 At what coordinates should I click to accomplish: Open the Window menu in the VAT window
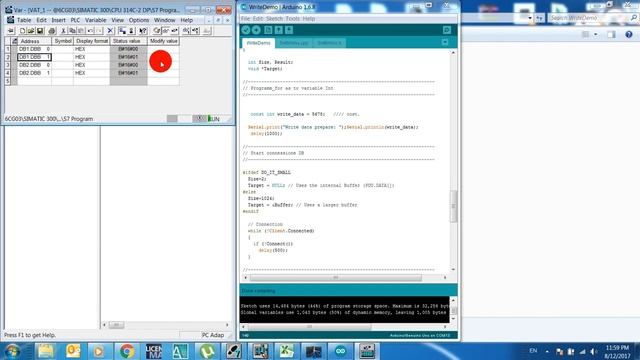pyautogui.click(x=165, y=20)
